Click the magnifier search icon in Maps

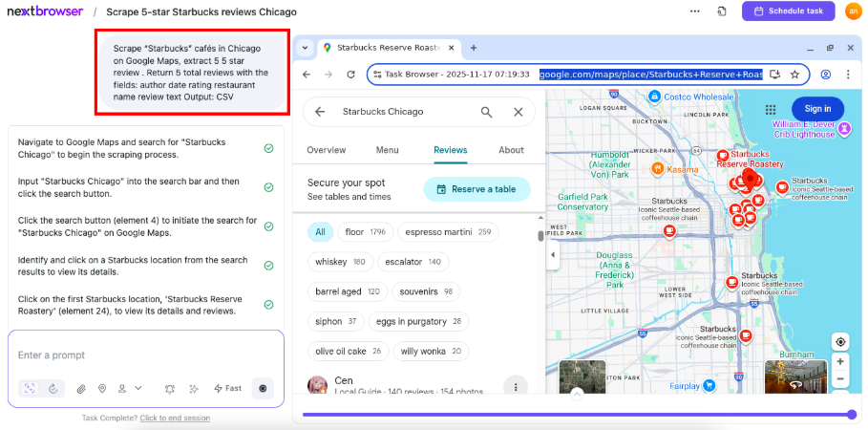(x=487, y=112)
